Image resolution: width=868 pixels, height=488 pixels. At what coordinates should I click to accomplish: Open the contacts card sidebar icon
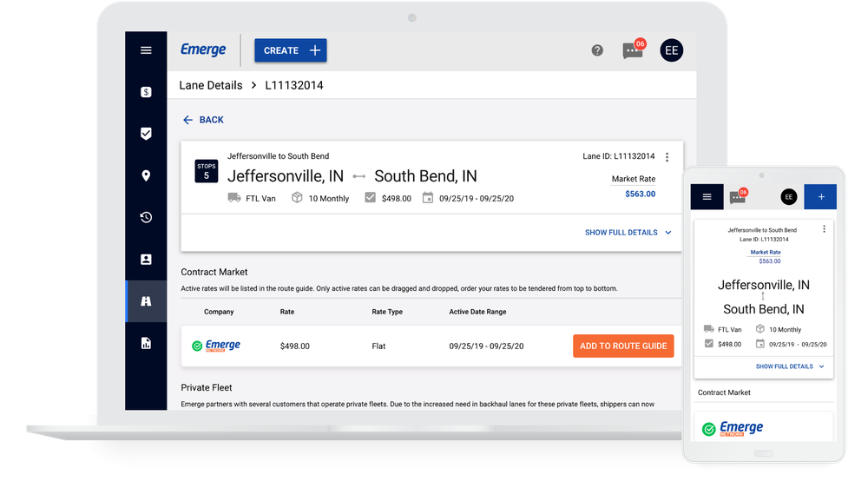pyautogui.click(x=146, y=260)
